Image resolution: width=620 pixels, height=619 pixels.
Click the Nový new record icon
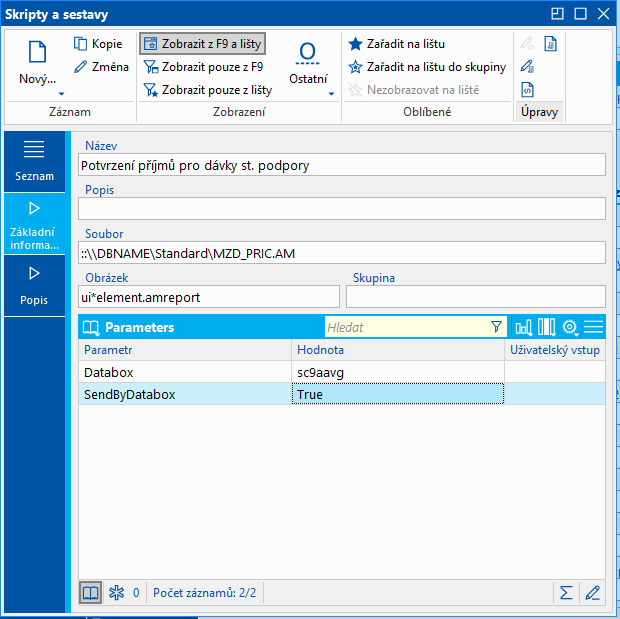click(x=38, y=52)
